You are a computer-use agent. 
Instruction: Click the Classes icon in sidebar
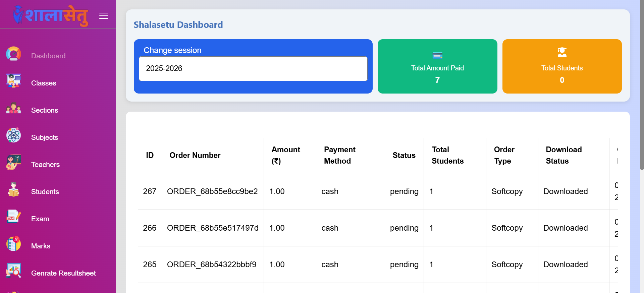pos(13,81)
